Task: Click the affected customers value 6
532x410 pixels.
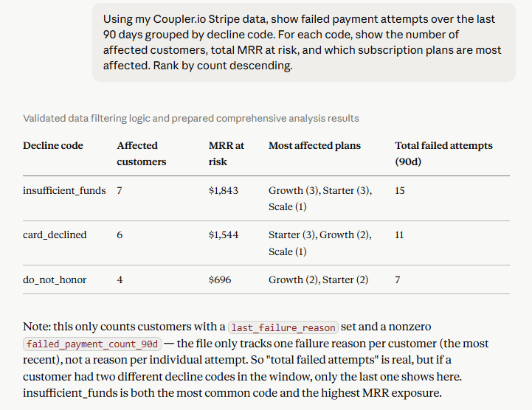Action: 120,235
